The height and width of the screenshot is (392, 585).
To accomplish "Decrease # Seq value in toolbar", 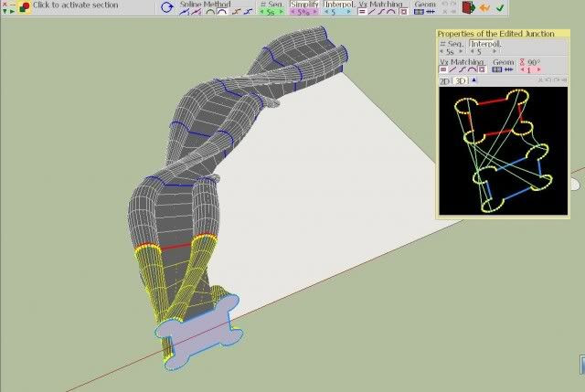I will click(262, 12).
